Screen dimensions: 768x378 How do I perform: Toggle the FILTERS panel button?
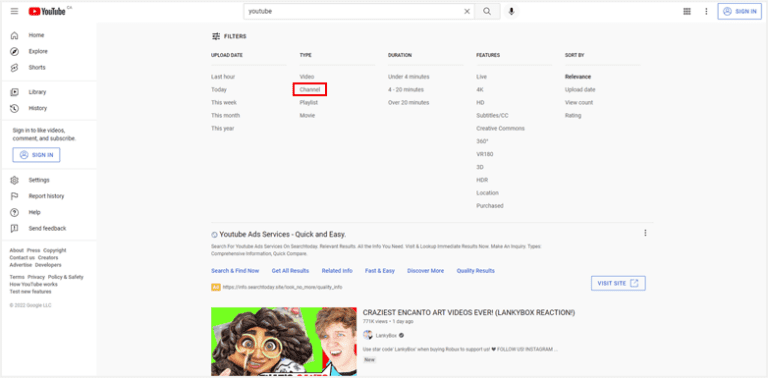[x=229, y=36]
